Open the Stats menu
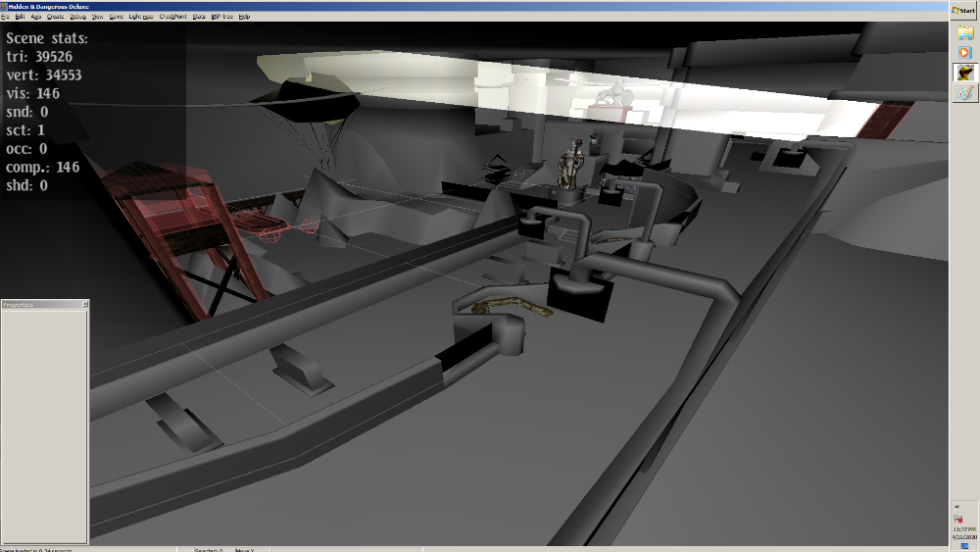Screen dimensions: 980x552 [199, 17]
